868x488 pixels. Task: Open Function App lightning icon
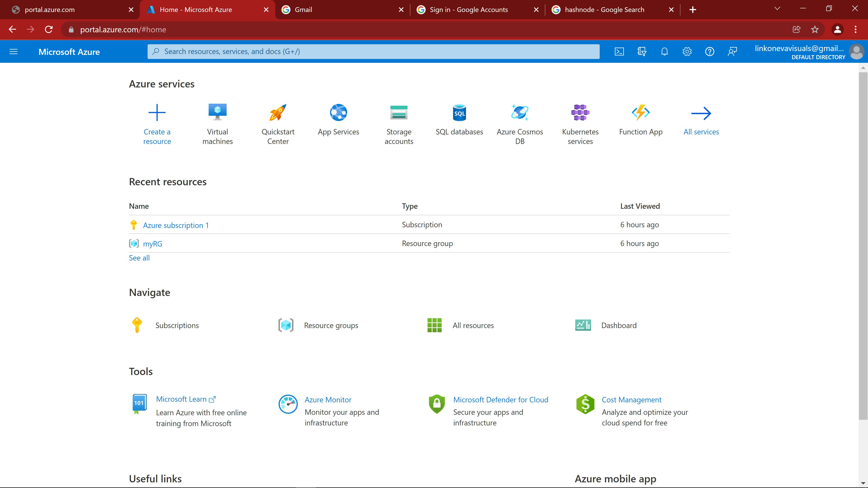click(x=641, y=112)
